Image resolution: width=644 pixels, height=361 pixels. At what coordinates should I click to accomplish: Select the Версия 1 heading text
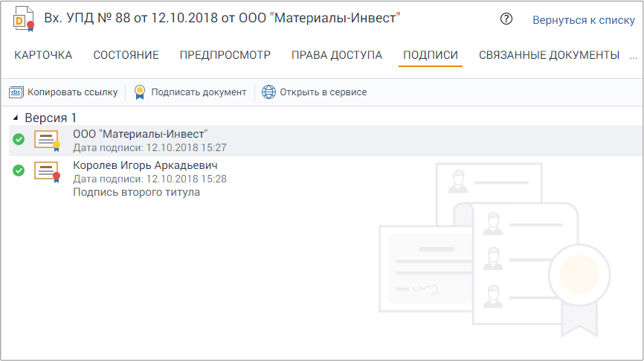pyautogui.click(x=51, y=118)
